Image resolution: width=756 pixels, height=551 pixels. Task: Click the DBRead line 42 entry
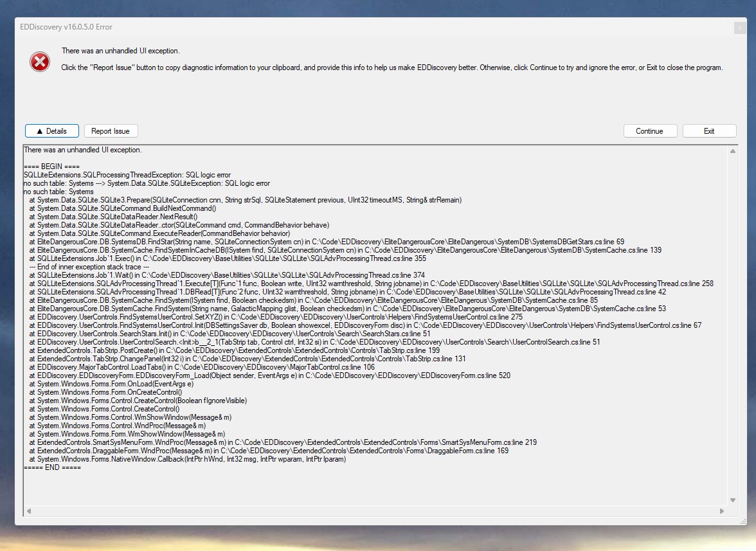(348, 292)
